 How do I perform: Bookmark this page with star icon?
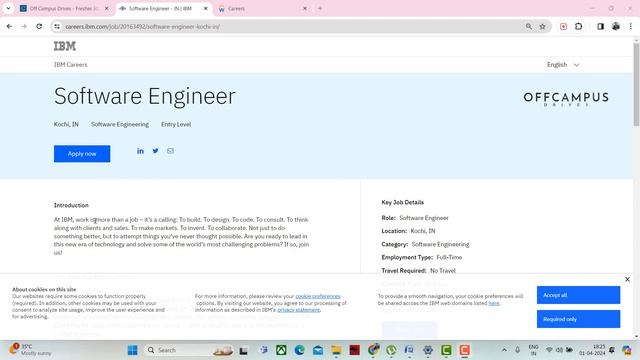pos(542,27)
